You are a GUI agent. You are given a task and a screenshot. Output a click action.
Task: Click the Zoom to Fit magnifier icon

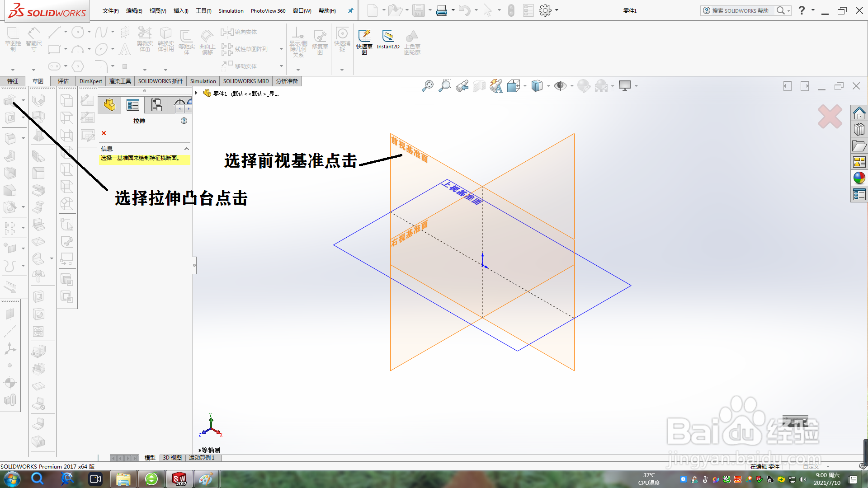click(427, 86)
